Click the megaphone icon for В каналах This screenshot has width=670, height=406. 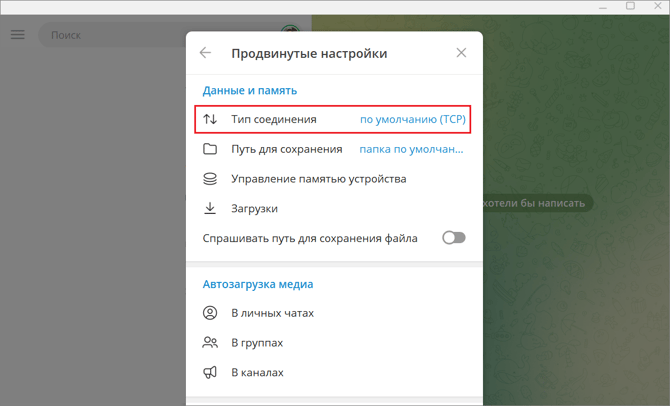(x=210, y=373)
